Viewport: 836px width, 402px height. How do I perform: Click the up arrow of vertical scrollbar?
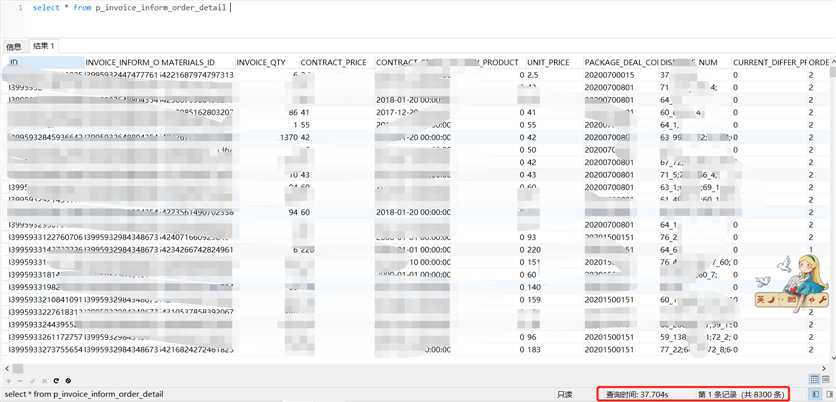[832, 63]
